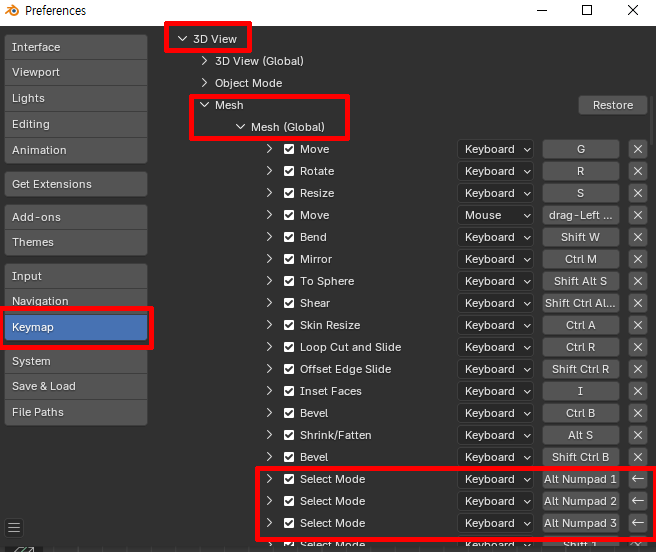This screenshot has height=552, width=656.
Task: Disable Select Mode Alt Numpad 1 checkbox
Action: click(x=289, y=479)
